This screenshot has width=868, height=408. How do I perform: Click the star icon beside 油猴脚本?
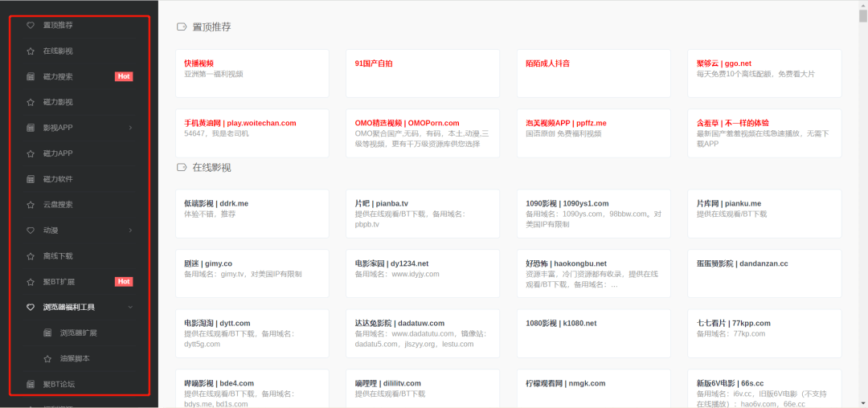coord(47,358)
